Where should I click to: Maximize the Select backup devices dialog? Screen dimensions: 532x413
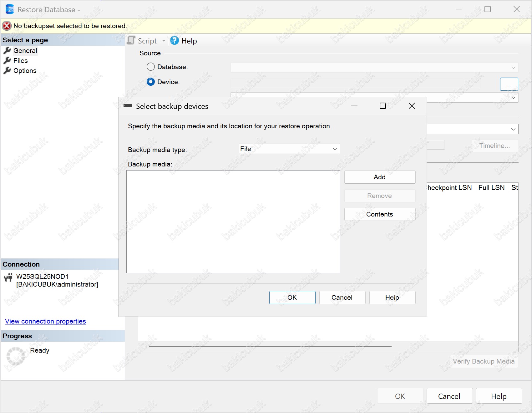click(x=383, y=106)
